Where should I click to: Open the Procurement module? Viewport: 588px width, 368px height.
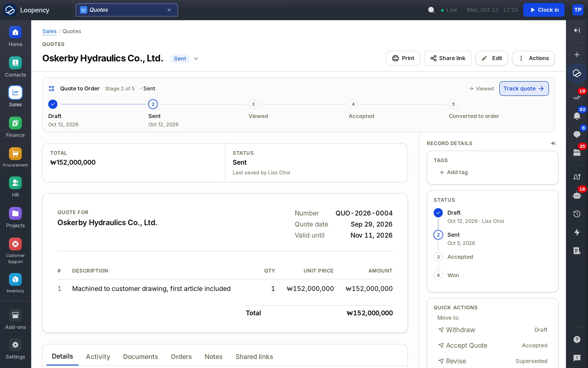[15, 158]
